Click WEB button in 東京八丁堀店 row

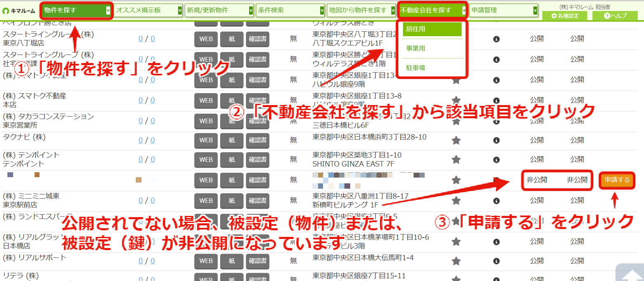point(206,39)
